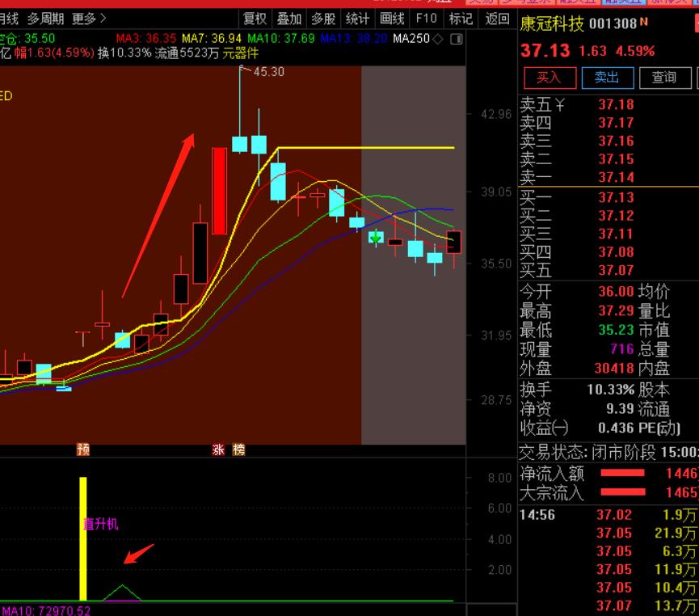Expand the 更多 period options
This screenshot has width=699, height=616.
[88, 19]
